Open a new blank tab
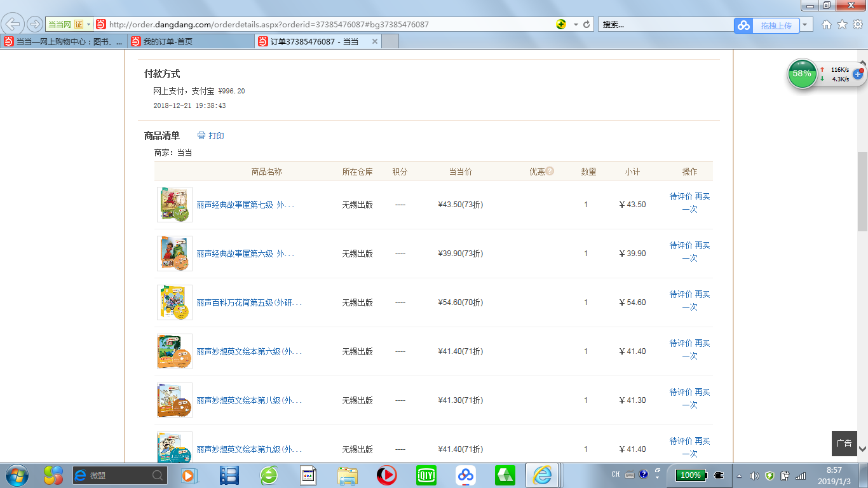Screen dimensions: 868x488 (x=390, y=42)
